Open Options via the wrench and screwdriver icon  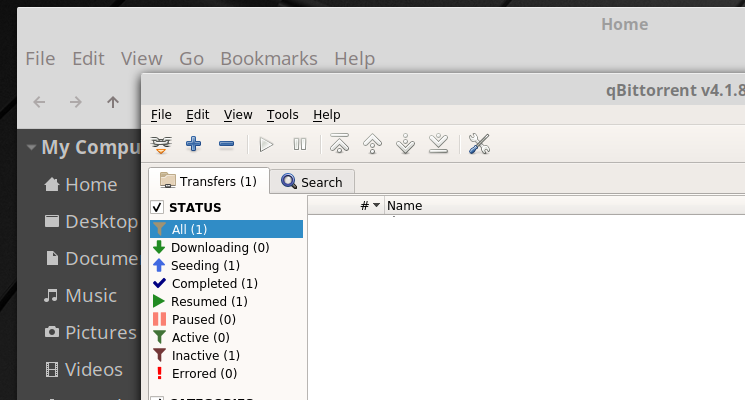479,144
